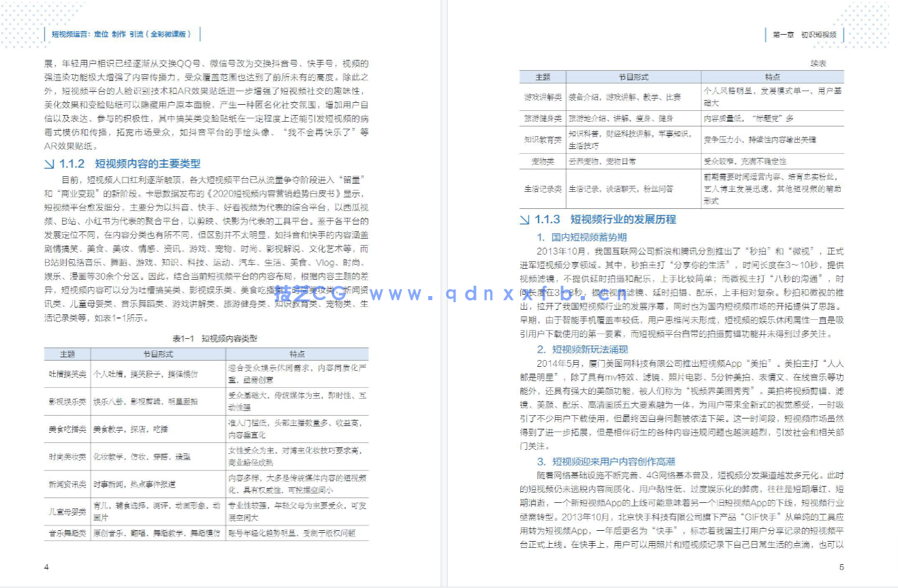Viewport: 898px width, 588px height.
Task: Click the chapter header 第一章 初识短视频
Action: point(805,33)
